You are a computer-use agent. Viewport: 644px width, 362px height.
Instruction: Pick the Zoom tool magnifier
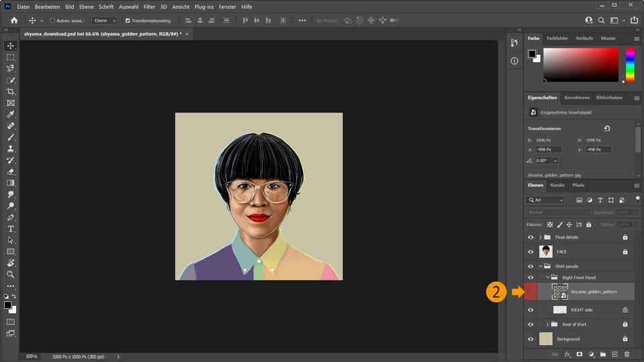[11, 274]
